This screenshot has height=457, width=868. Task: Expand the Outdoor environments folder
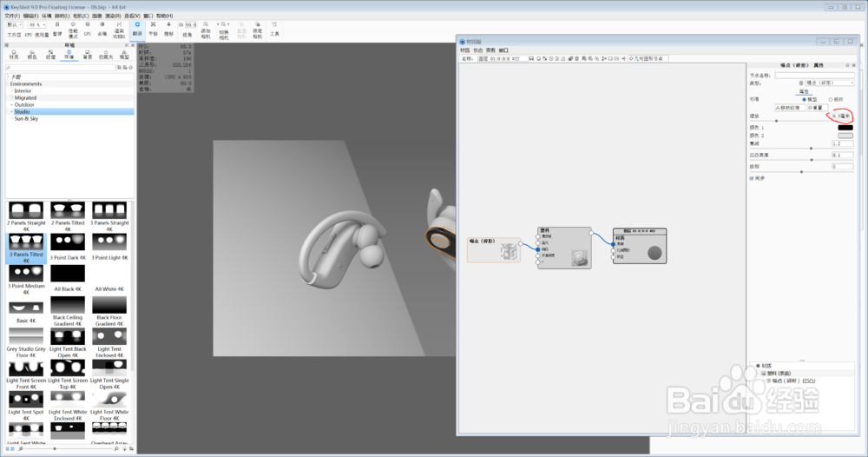tap(11, 105)
